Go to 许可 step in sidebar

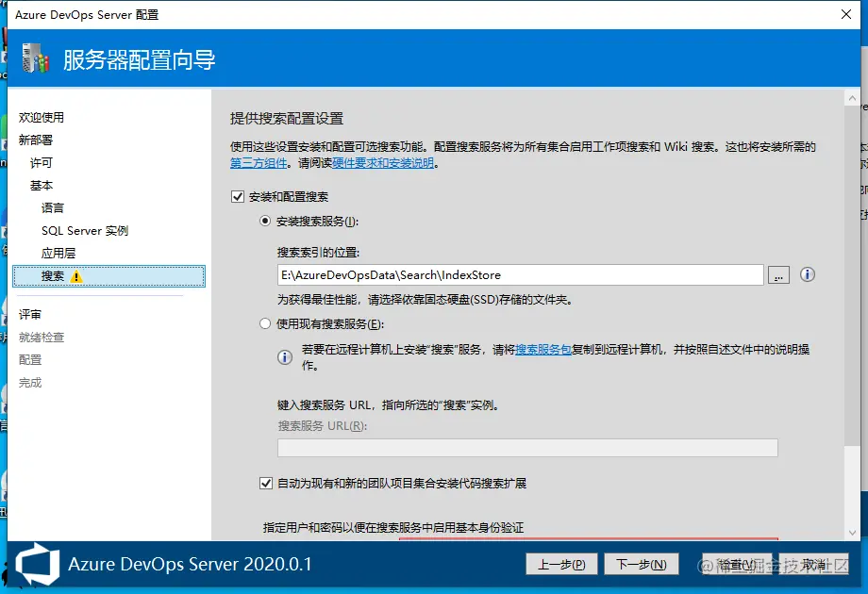click(41, 162)
